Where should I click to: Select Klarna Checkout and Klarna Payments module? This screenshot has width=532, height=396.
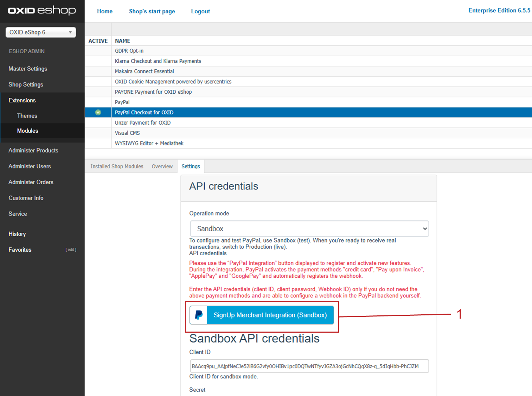coord(158,61)
